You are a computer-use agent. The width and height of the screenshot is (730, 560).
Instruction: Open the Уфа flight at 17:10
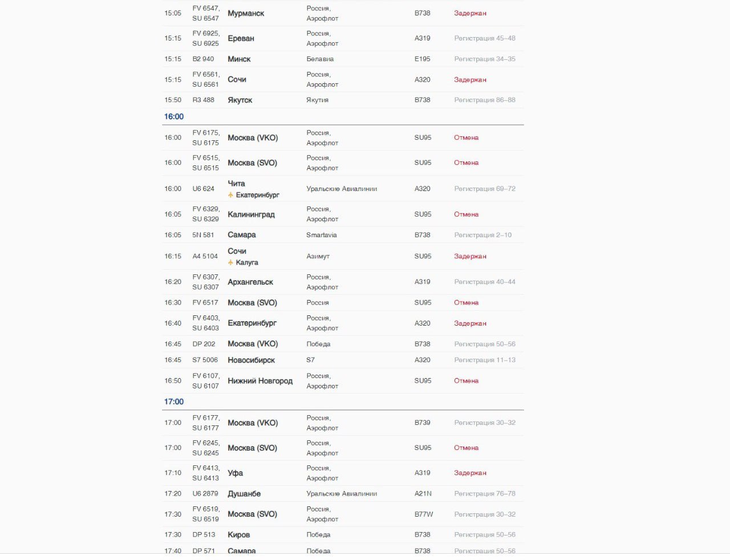pos(235,473)
